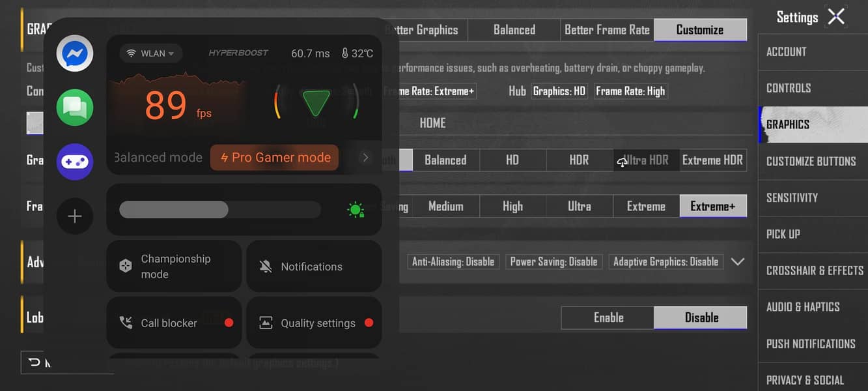Tap the auto-brightness sun icon
This screenshot has width=868, height=391.
(356, 209)
